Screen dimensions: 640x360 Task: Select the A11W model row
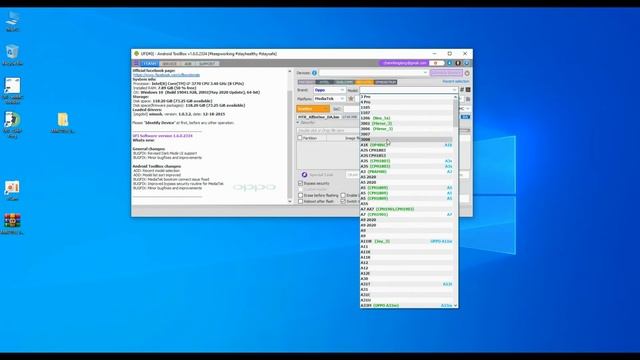[x=407, y=241]
